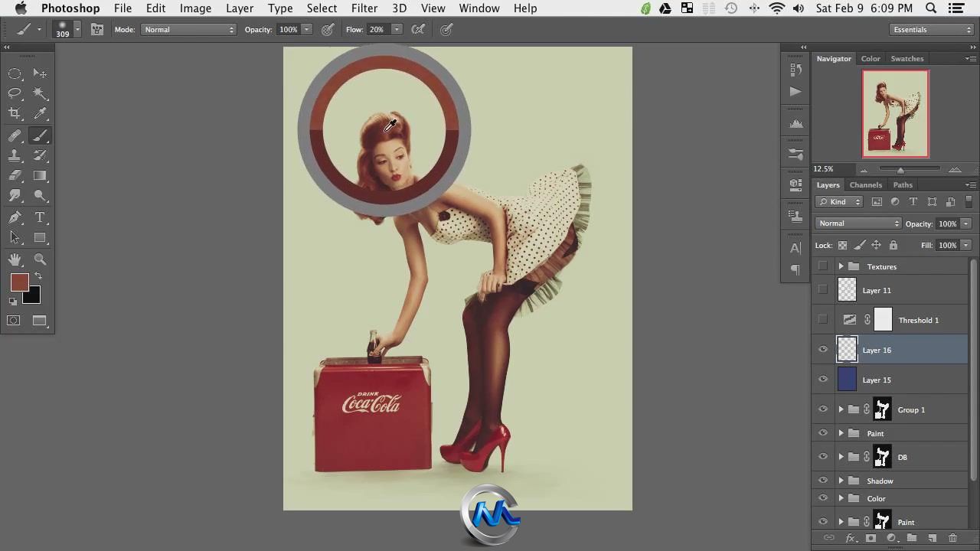Hide Layer 16 with eye icon
The width and height of the screenshot is (980, 551).
[x=823, y=350]
